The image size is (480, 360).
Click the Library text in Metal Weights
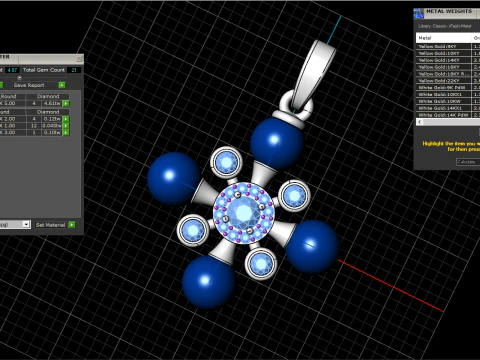(x=445, y=26)
